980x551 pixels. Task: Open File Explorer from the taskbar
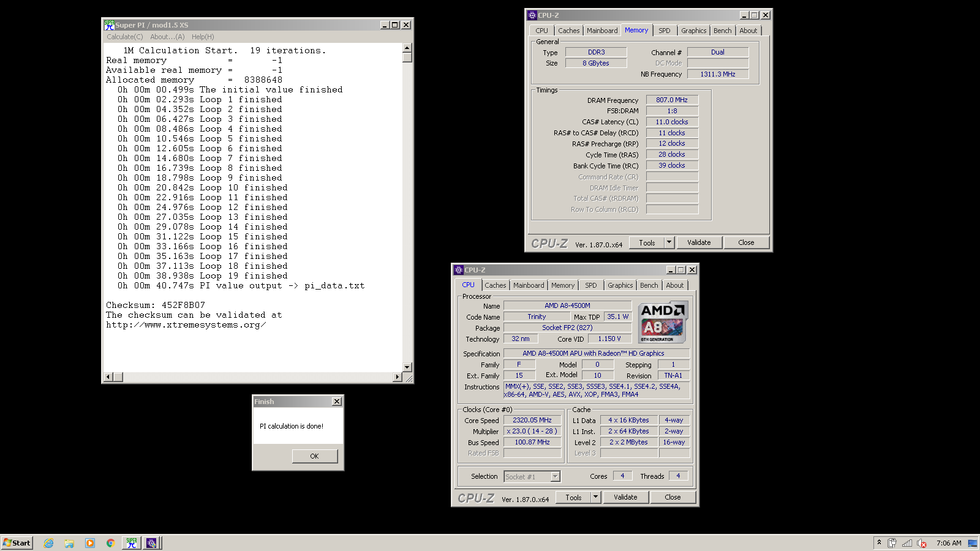coord(69,543)
